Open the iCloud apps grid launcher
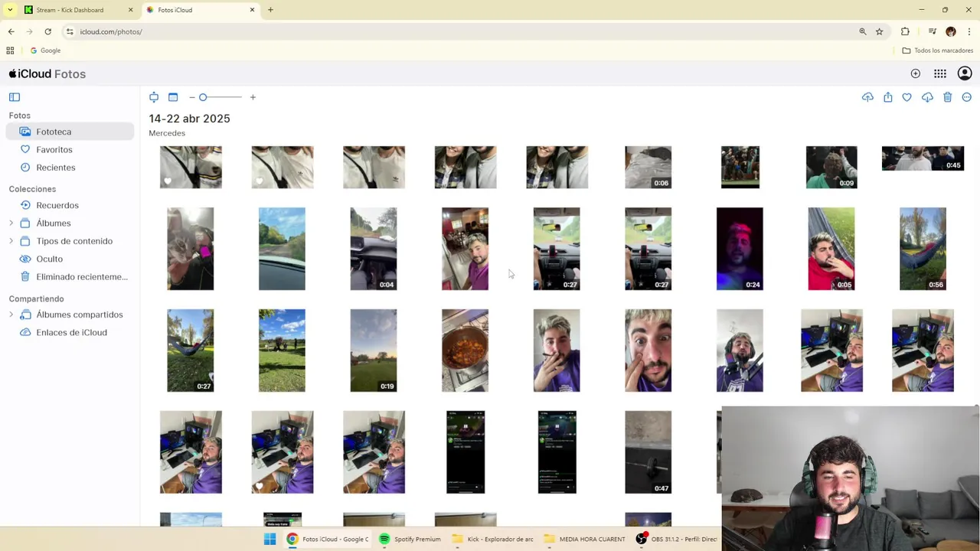The width and height of the screenshot is (980, 551). click(940, 73)
